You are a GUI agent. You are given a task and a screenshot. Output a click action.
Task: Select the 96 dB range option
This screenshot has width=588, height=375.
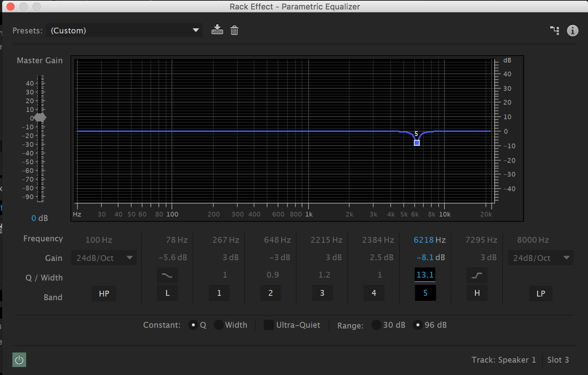click(418, 325)
